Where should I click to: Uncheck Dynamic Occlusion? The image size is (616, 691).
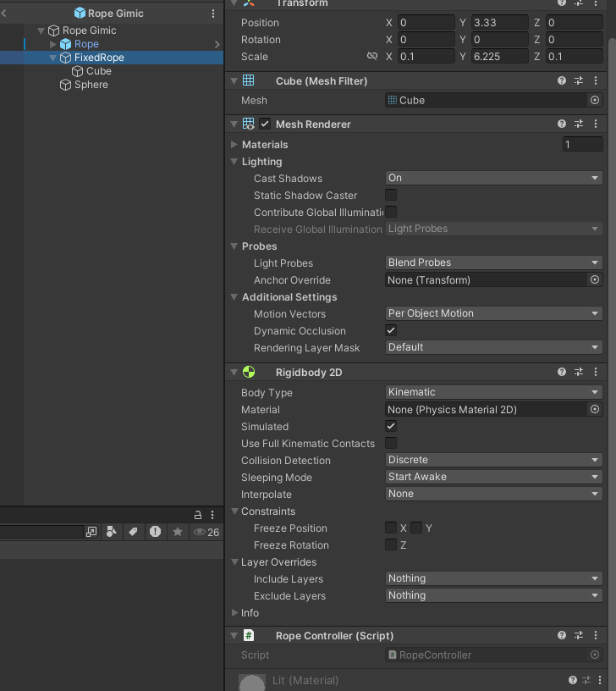[391, 330]
